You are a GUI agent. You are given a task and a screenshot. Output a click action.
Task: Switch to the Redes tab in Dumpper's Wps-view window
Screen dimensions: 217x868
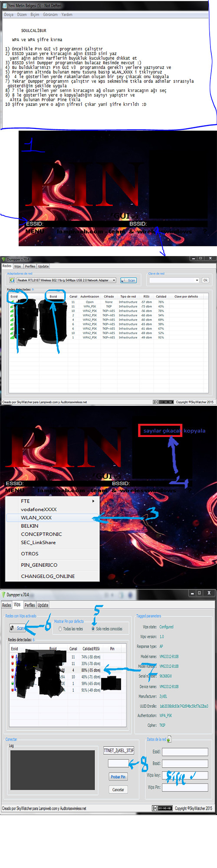(x=7, y=605)
